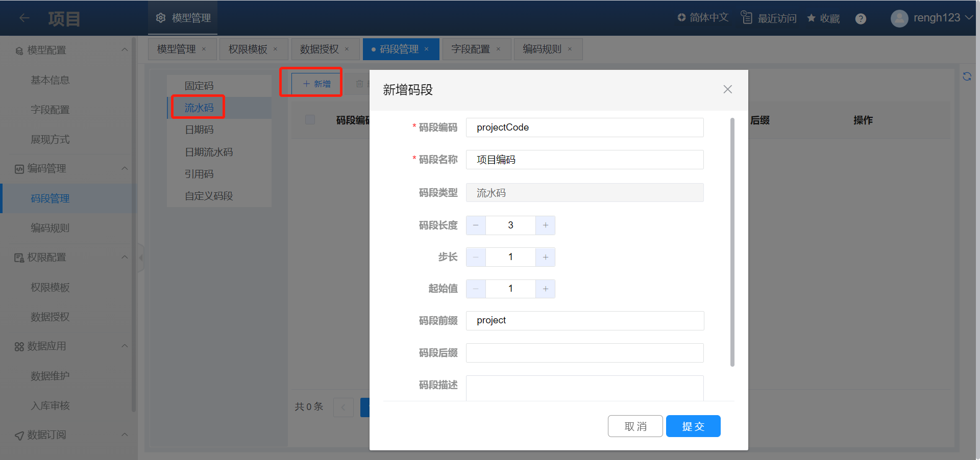Click the back arrow beside 项目
The image size is (980, 460).
tap(24, 18)
